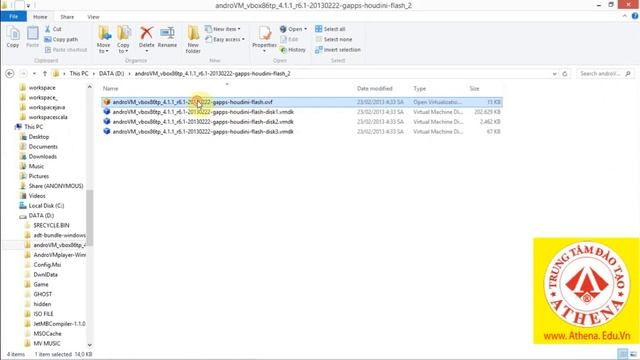
Task: Switch to the Home tab
Action: point(40,17)
